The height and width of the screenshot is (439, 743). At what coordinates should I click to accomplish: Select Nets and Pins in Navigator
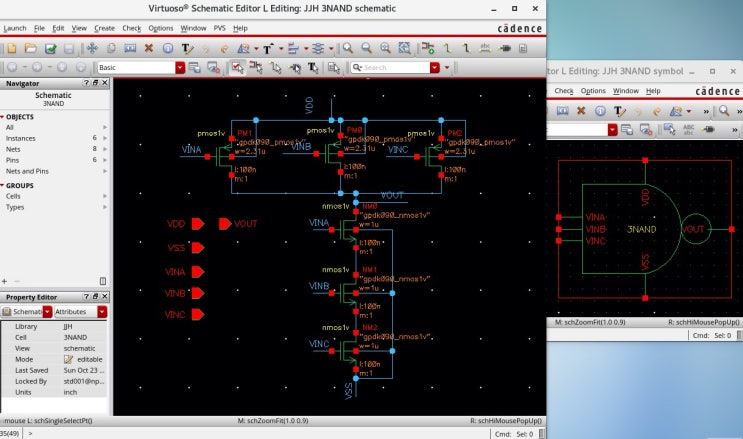tap(27, 171)
